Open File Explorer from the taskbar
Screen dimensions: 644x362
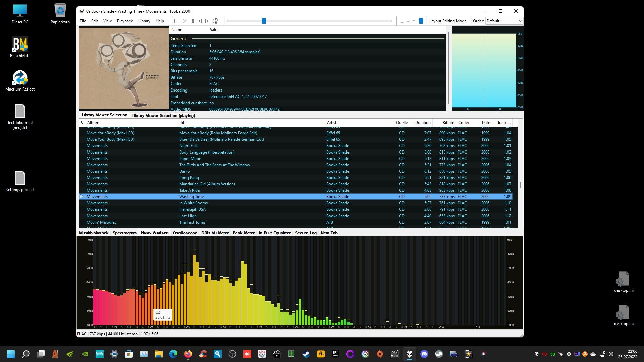(158, 354)
